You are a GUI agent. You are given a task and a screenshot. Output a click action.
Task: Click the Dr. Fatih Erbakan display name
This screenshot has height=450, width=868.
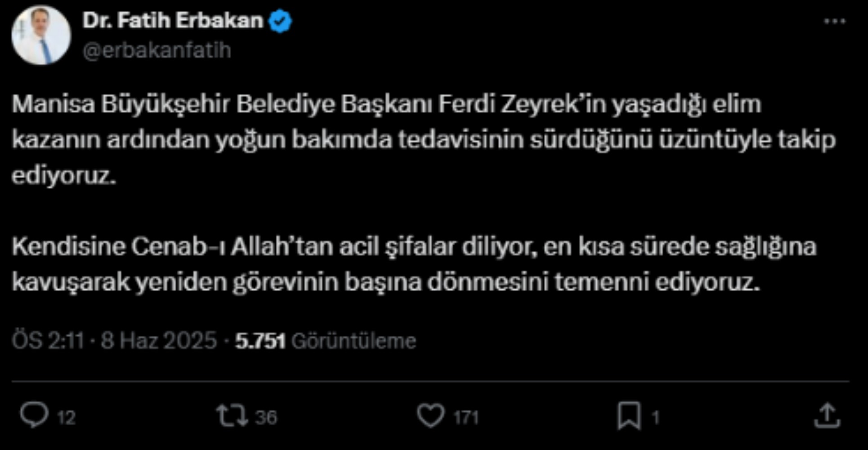pos(173,21)
